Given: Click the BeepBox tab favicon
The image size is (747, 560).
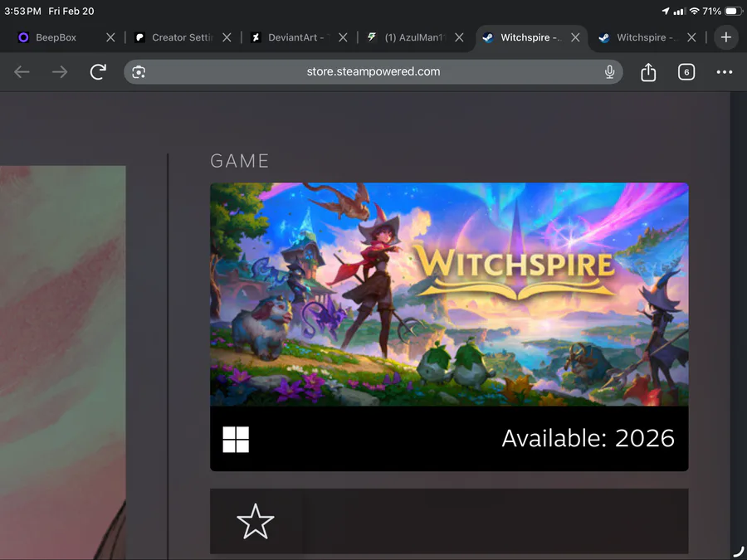Looking at the screenshot, I should coord(23,37).
